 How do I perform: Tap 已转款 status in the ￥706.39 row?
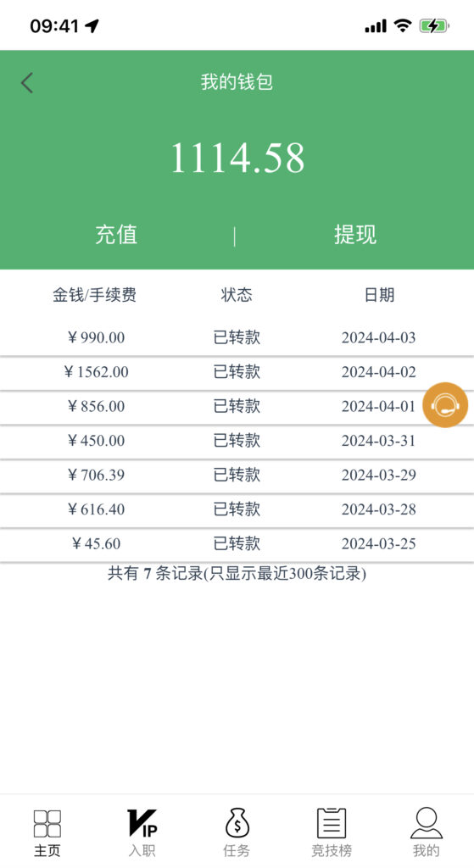pyautogui.click(x=237, y=475)
